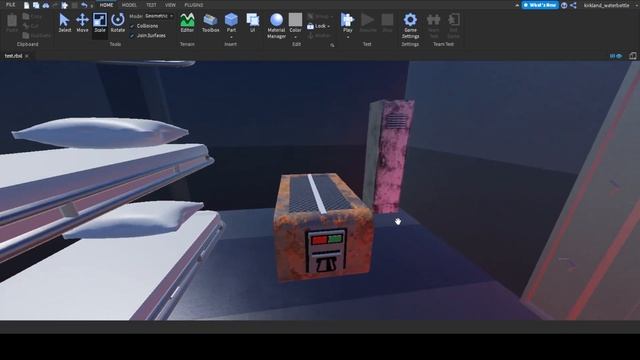Switch to the TEST tab
640x360 pixels.
(151, 5)
